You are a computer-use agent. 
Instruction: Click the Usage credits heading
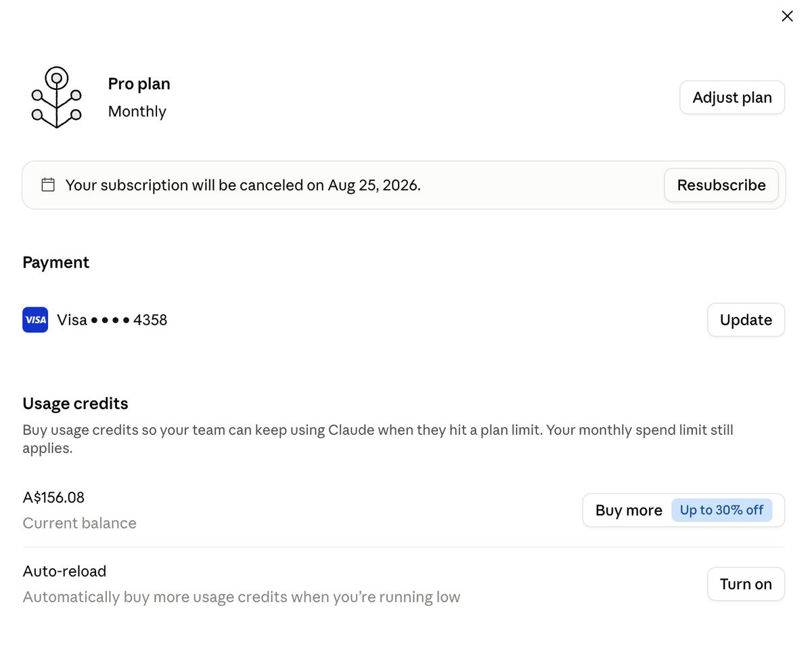click(75, 404)
